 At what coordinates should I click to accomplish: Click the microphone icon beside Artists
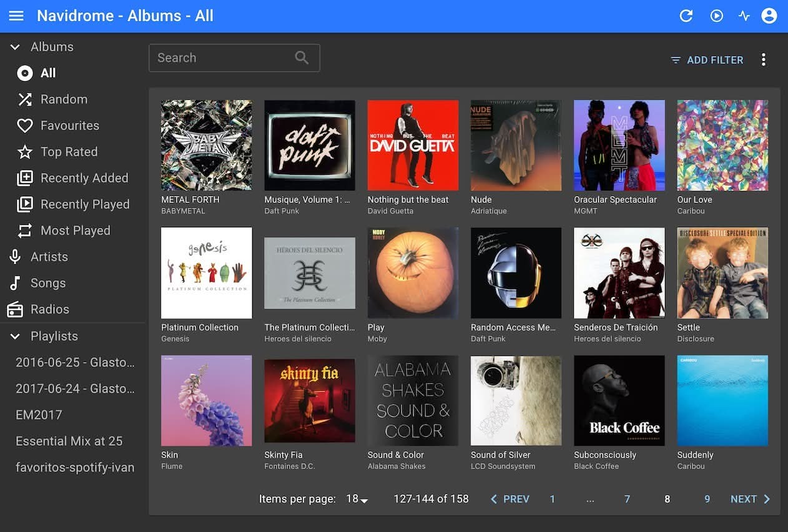[x=15, y=257]
